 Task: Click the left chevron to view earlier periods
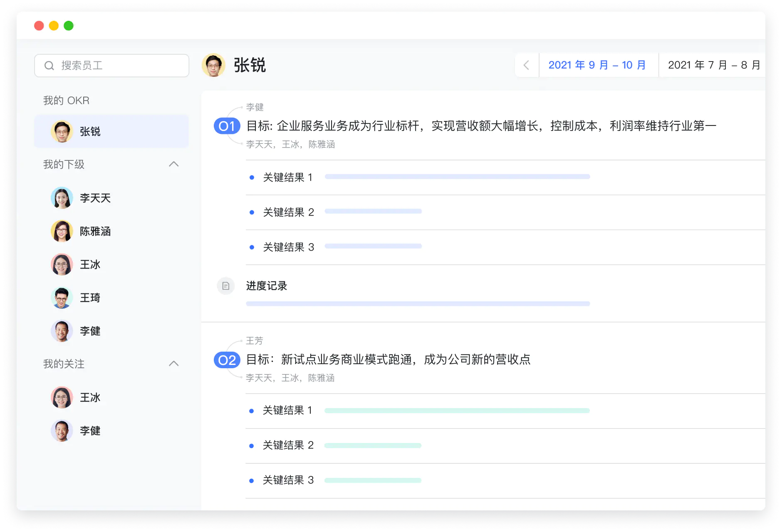[527, 65]
